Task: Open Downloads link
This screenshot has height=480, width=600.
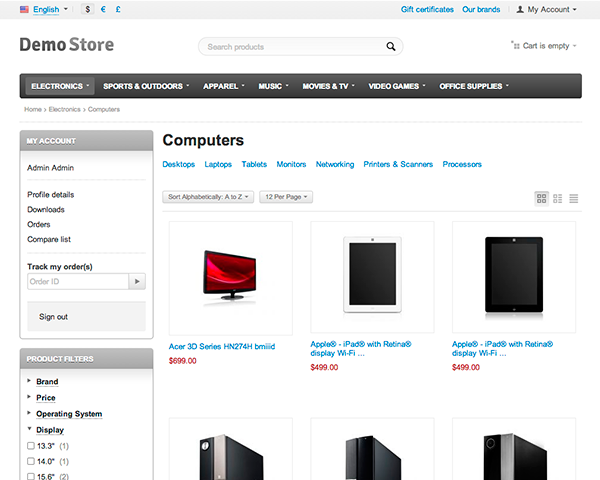Action: point(46,209)
